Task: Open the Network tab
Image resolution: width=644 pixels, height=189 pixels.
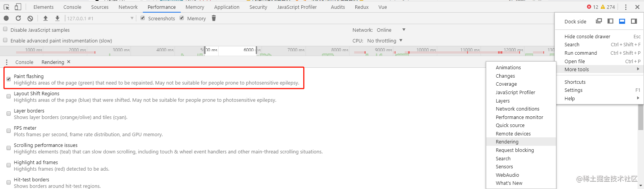Action: coord(128,7)
